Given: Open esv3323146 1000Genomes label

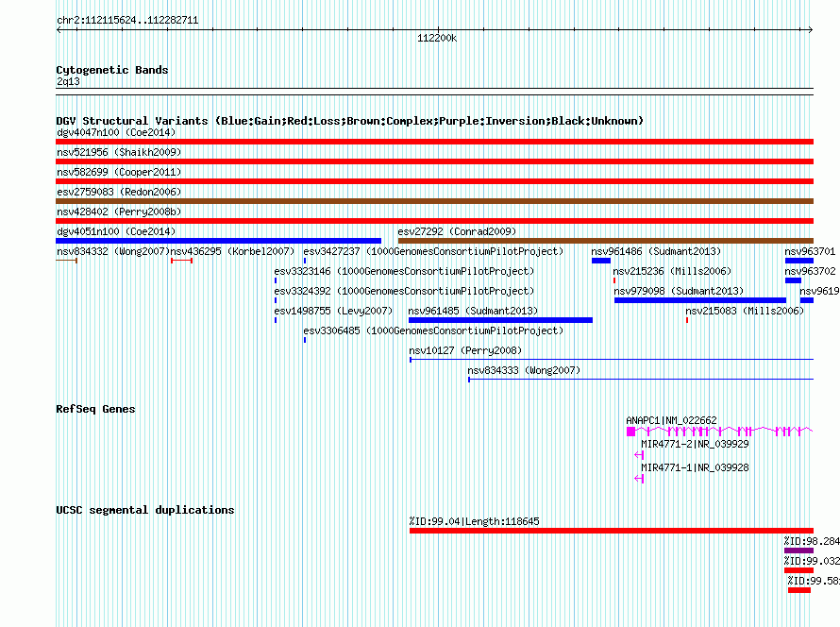Looking at the screenshot, I should pos(404,271).
